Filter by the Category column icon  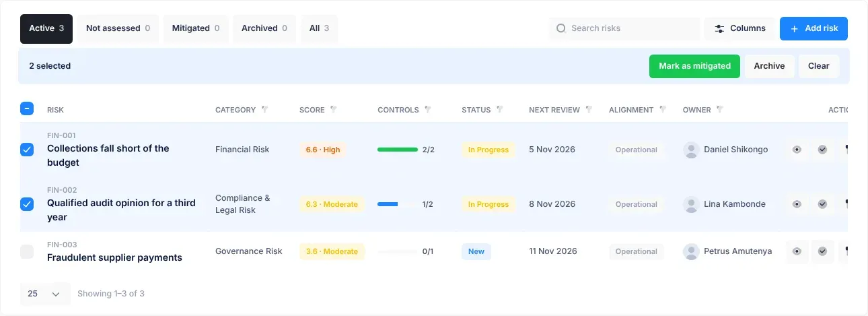264,109
